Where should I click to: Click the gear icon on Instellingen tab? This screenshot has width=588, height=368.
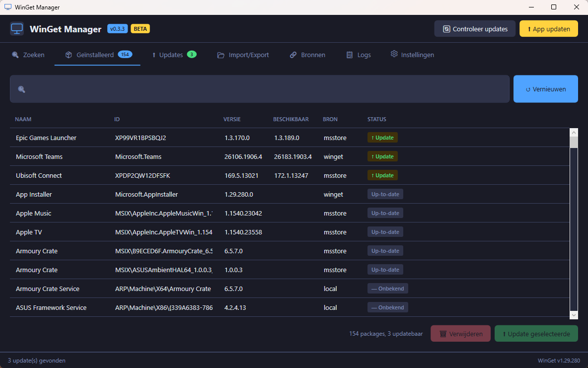(x=394, y=54)
